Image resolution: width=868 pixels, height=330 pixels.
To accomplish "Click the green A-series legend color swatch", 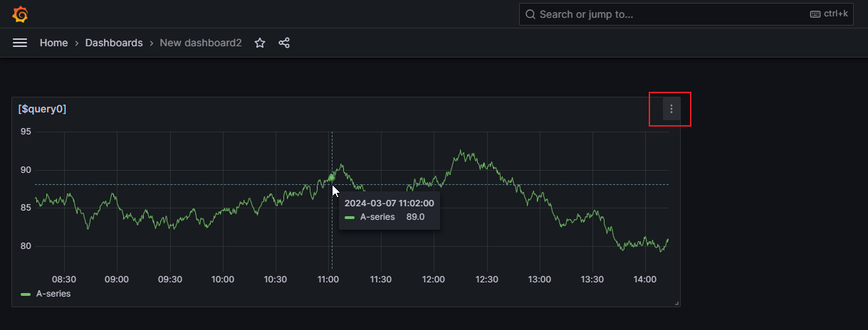I will [x=26, y=293].
